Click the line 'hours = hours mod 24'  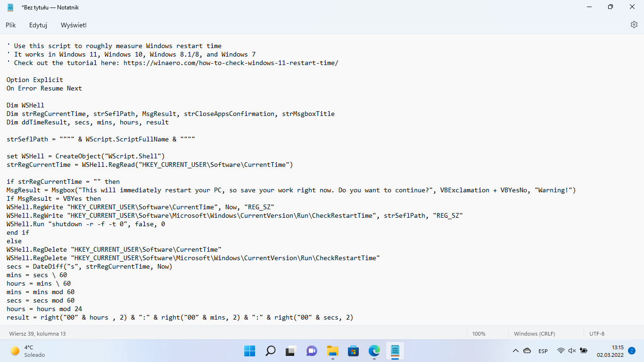[x=44, y=309]
